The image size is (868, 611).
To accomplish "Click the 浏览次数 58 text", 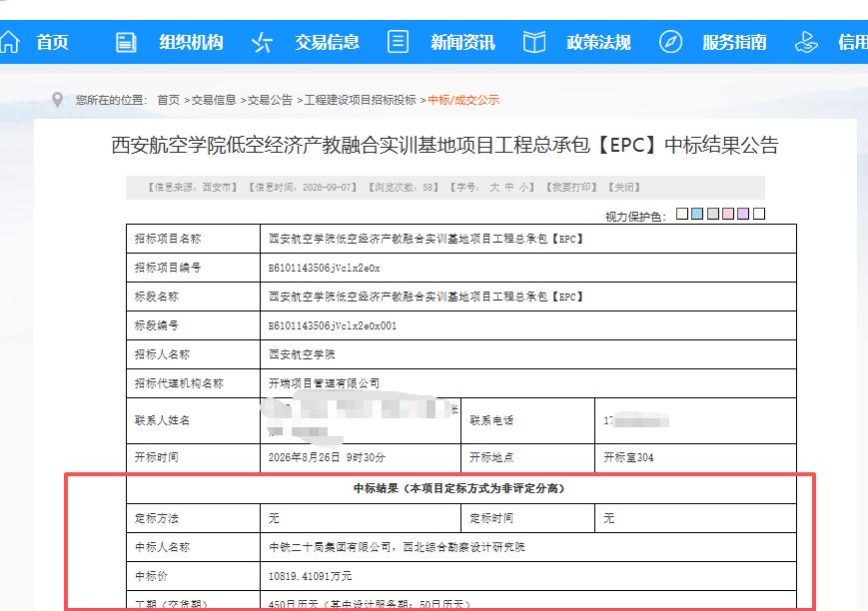I will 404,188.
